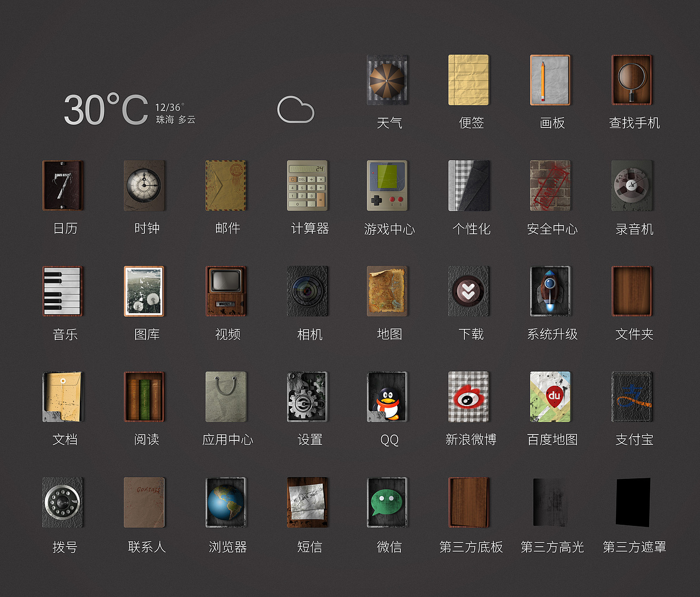Open the 音乐 piano keys icon
Viewport: 700px width, 597px height.
[x=63, y=291]
